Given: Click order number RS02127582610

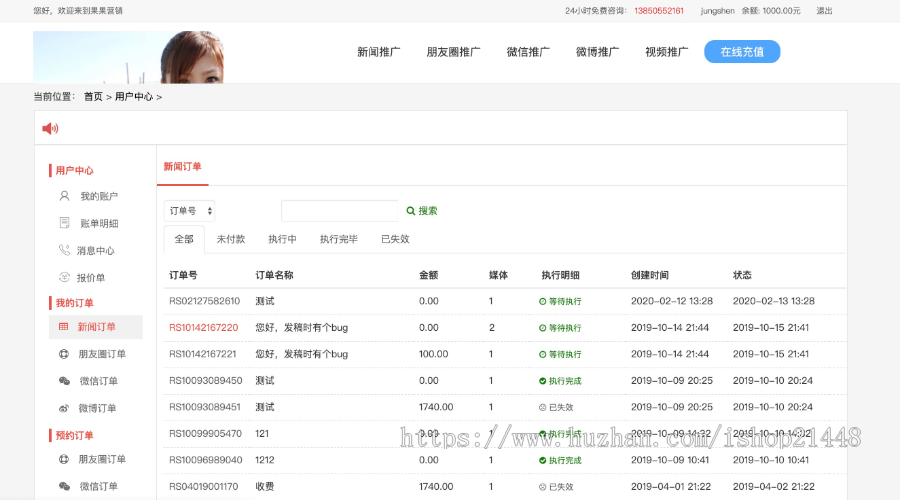Looking at the screenshot, I should coord(204,301).
